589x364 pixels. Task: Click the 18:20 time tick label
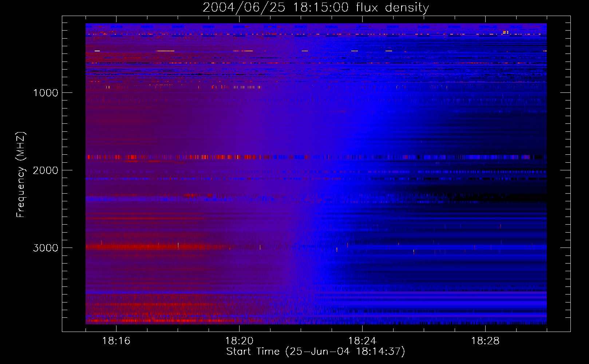pos(239,341)
